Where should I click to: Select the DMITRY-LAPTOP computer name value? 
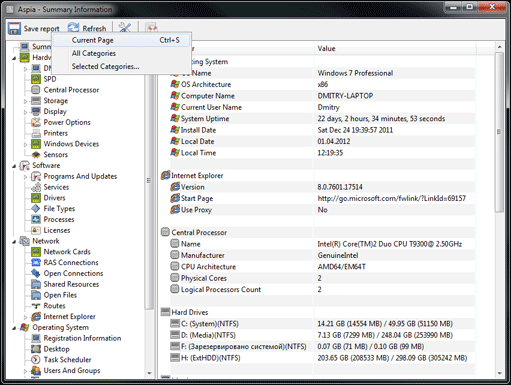tap(345, 96)
